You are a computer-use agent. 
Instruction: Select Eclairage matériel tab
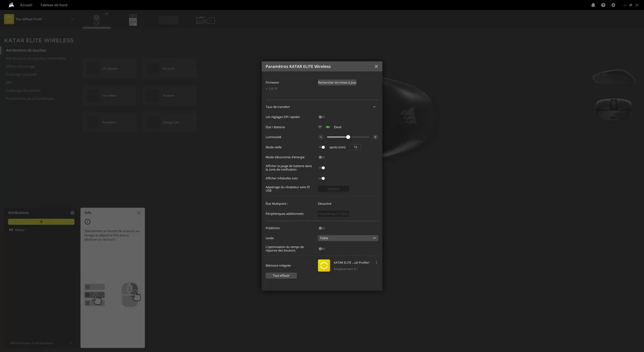coord(21,74)
